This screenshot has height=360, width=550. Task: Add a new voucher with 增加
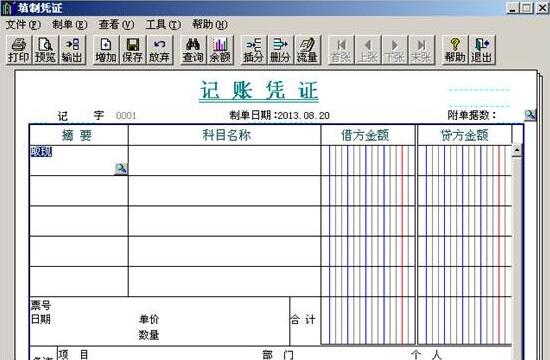point(106,50)
